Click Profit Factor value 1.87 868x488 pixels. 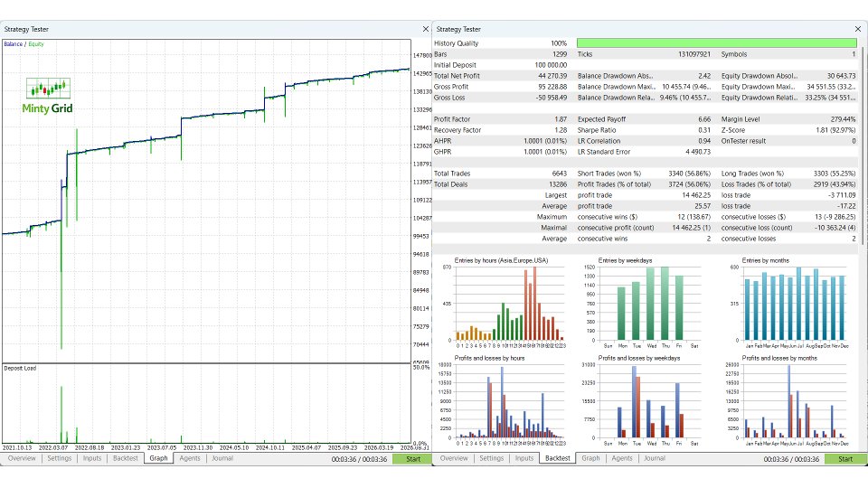tap(561, 119)
